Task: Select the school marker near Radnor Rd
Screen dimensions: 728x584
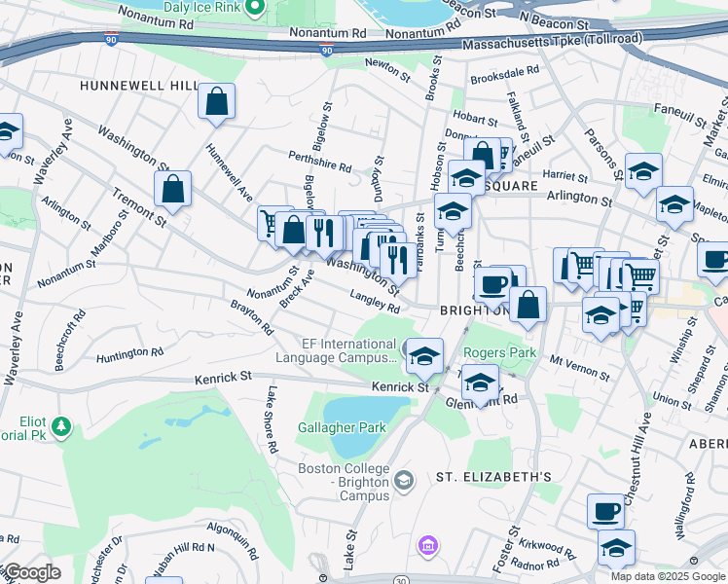Action: [x=615, y=548]
